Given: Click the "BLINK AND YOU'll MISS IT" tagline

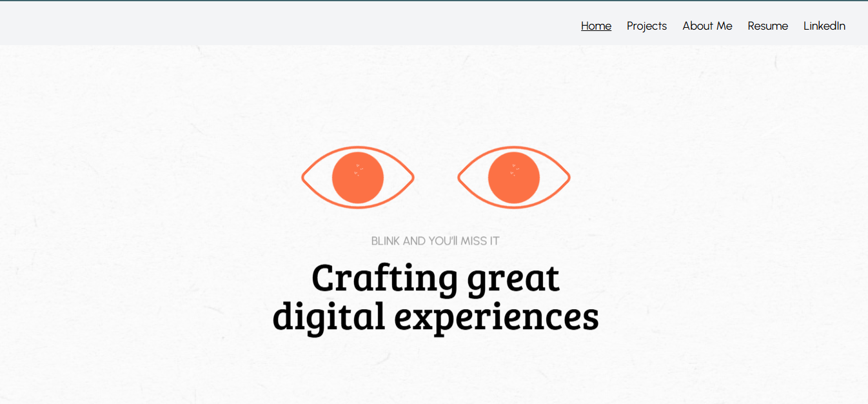Looking at the screenshot, I should tap(435, 241).
